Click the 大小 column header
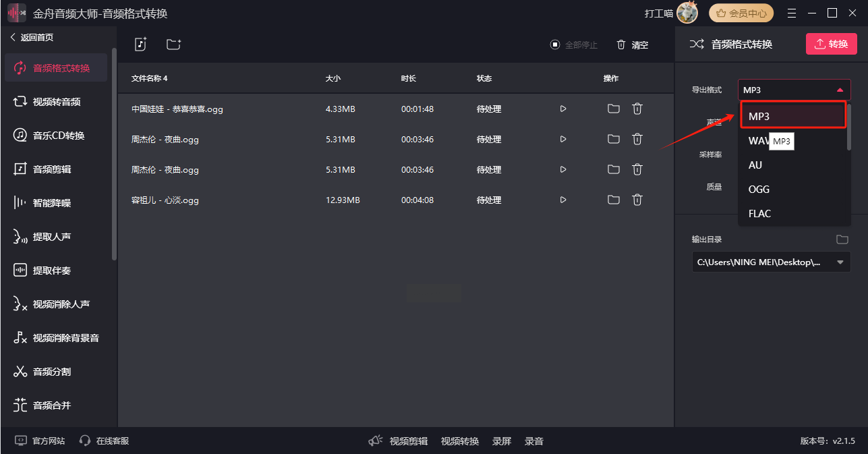Image resolution: width=868 pixels, height=454 pixels. [x=333, y=78]
